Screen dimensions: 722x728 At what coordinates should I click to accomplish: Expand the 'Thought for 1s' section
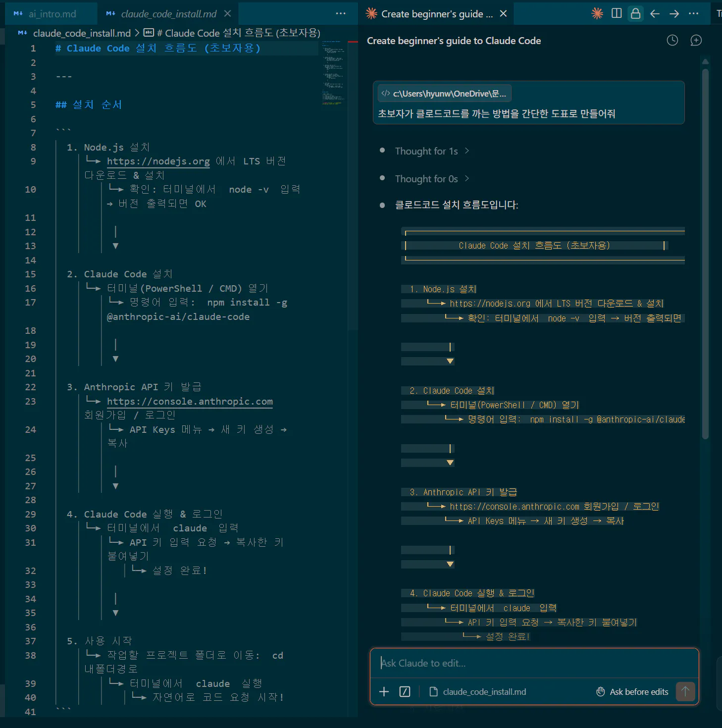432,151
